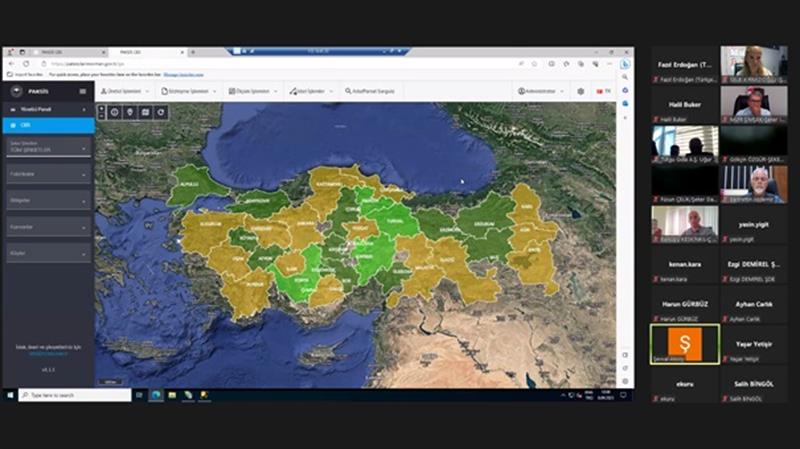800x449 pixels.
Task: Open the Fabrikalar dropdown
Action: (47, 174)
